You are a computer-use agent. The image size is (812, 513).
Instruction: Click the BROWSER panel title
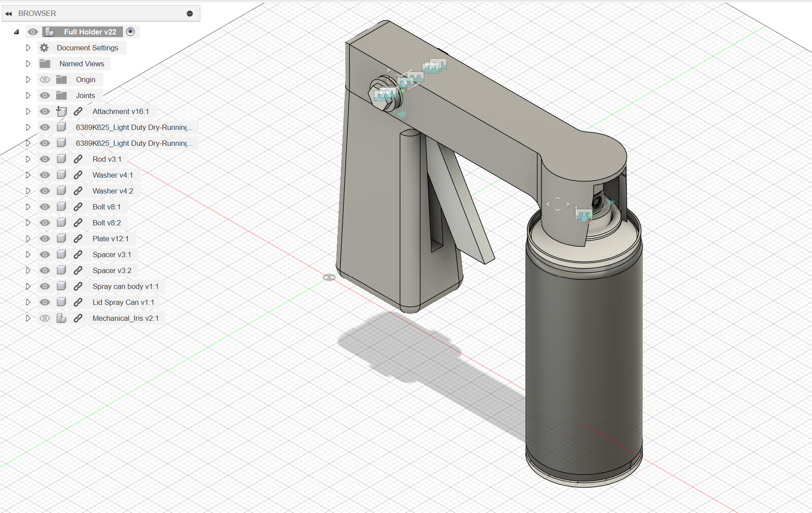pyautogui.click(x=37, y=13)
